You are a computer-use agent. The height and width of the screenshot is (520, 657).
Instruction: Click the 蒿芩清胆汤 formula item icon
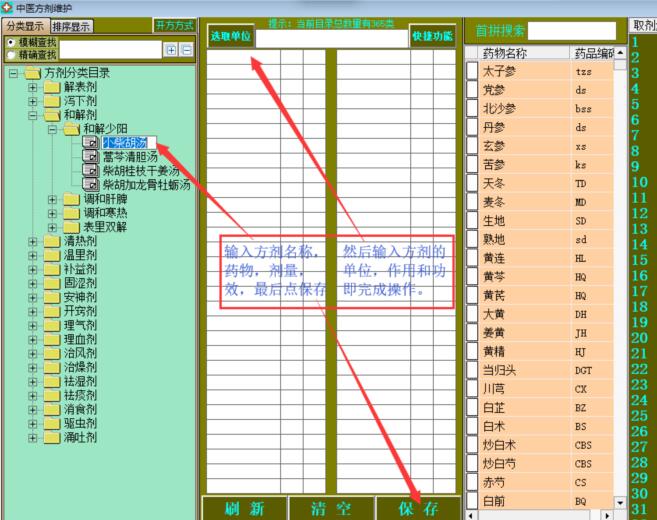(x=91, y=157)
